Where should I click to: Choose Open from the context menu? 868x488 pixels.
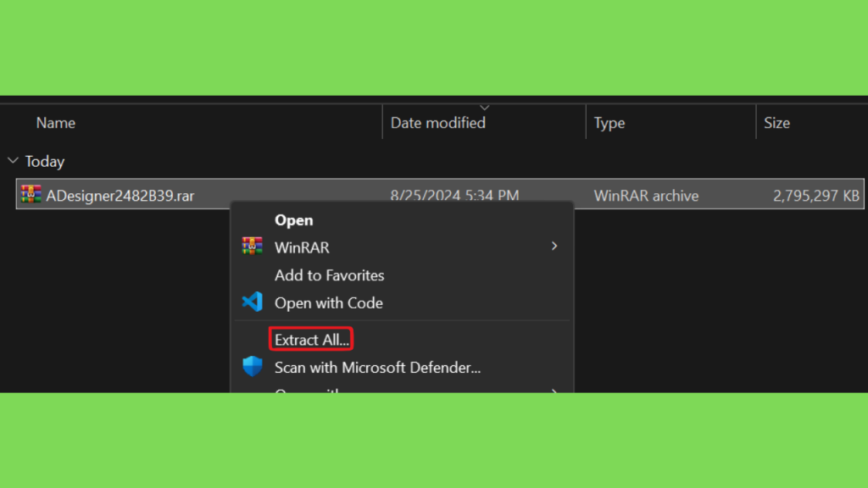pos(293,220)
